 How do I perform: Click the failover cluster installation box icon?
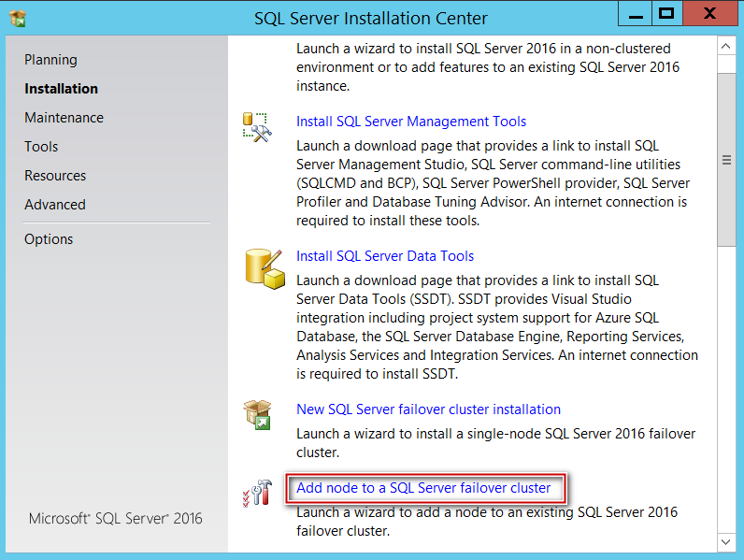257,414
